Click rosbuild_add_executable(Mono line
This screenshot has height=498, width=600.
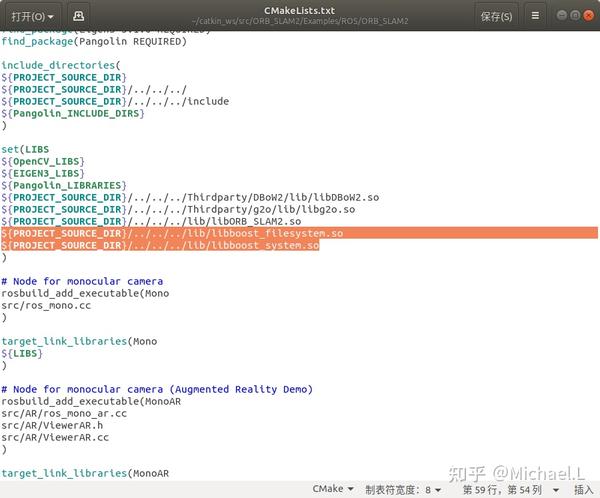85,293
